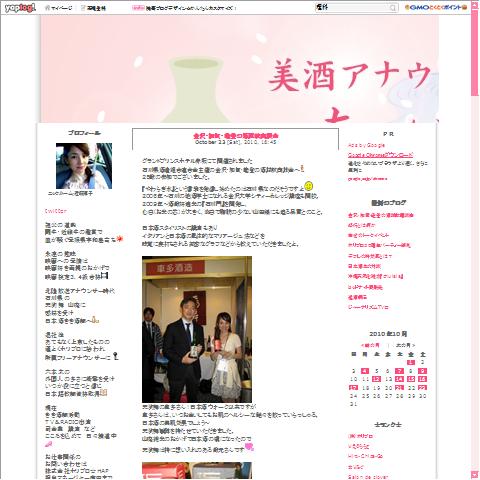
Task: Open calendar date 7
Action: (399, 371)
